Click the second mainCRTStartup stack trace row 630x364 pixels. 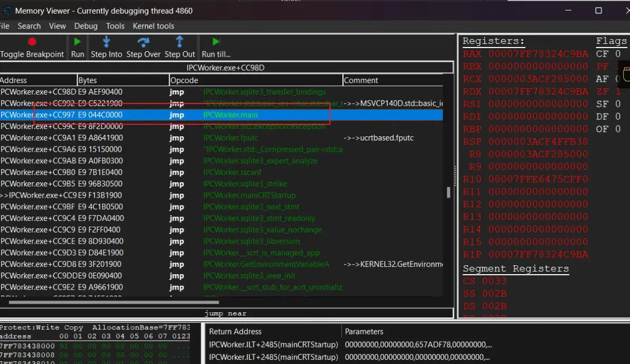click(x=349, y=357)
